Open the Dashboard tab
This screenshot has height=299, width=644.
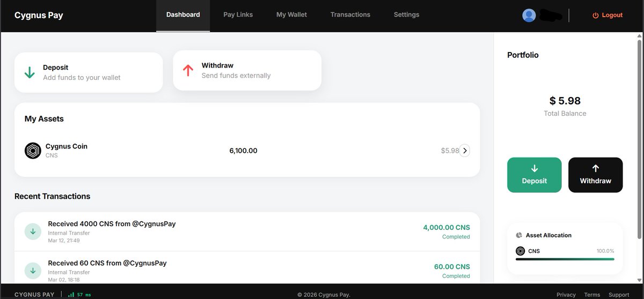click(x=183, y=15)
